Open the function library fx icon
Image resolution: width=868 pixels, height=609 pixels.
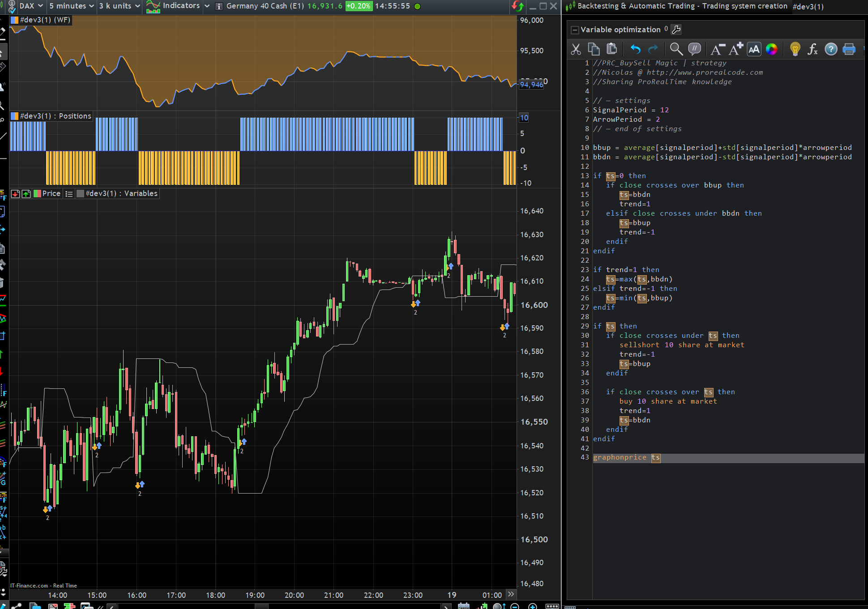point(812,49)
